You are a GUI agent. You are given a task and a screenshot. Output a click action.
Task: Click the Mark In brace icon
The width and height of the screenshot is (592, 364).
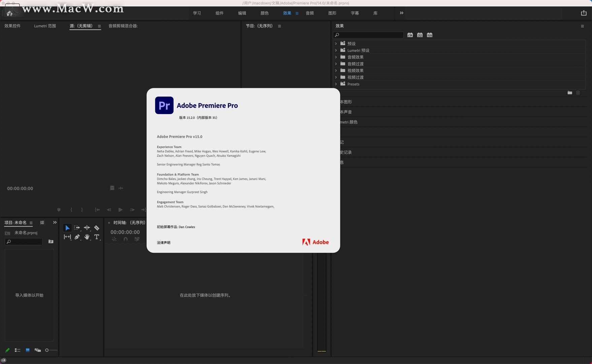coord(71,210)
